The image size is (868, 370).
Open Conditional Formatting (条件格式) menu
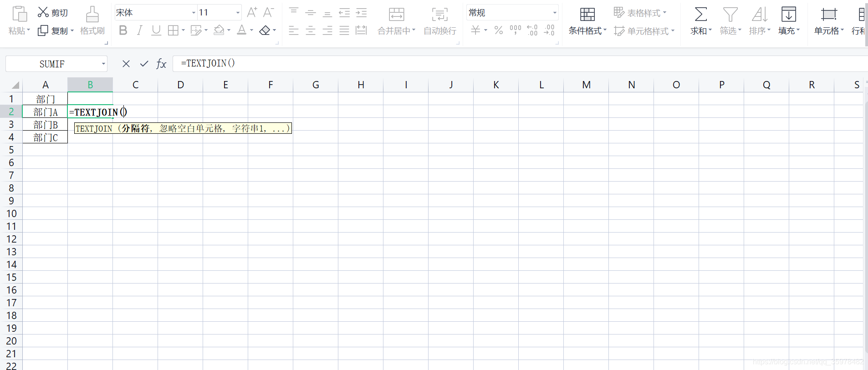[587, 30]
